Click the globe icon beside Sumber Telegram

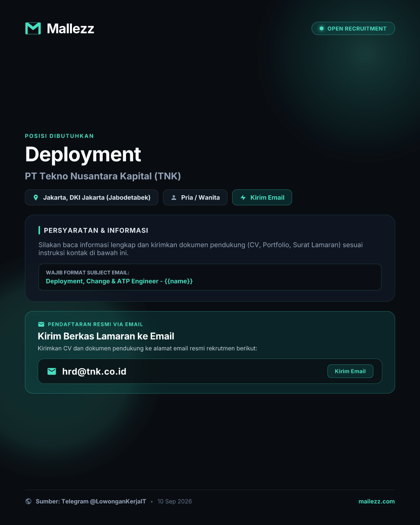(28, 501)
